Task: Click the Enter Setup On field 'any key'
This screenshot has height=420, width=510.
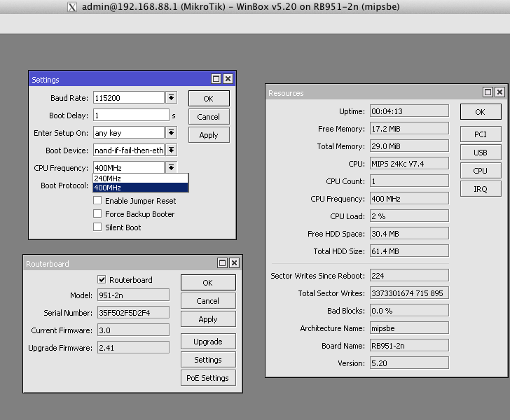Action: (129, 132)
